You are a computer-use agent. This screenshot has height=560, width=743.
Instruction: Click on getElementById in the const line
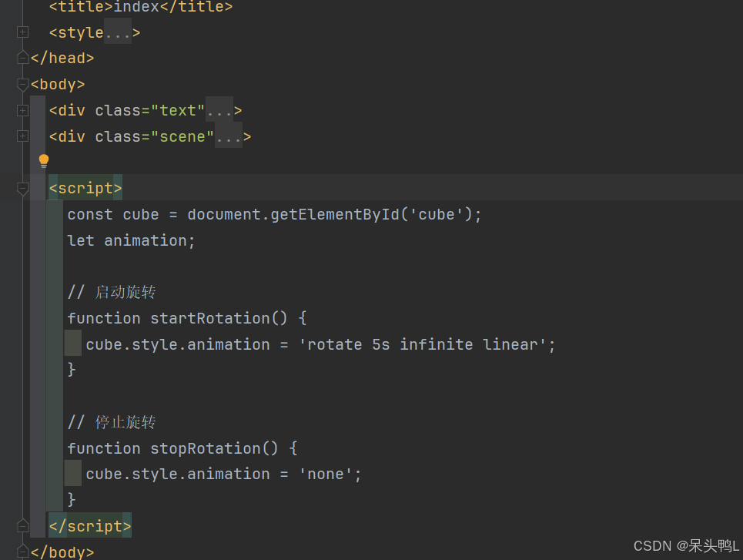point(335,214)
